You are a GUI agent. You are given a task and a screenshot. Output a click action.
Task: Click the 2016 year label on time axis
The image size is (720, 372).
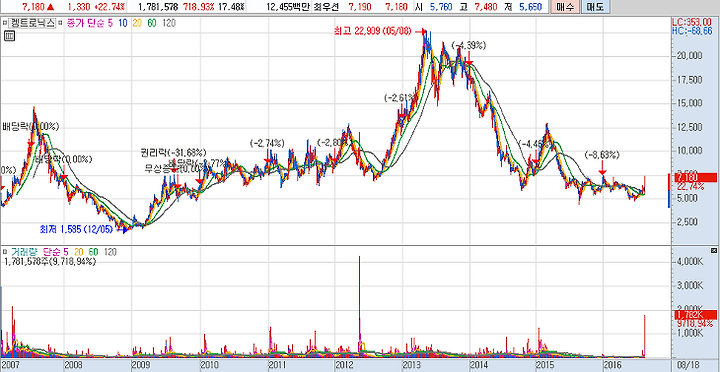613,364
